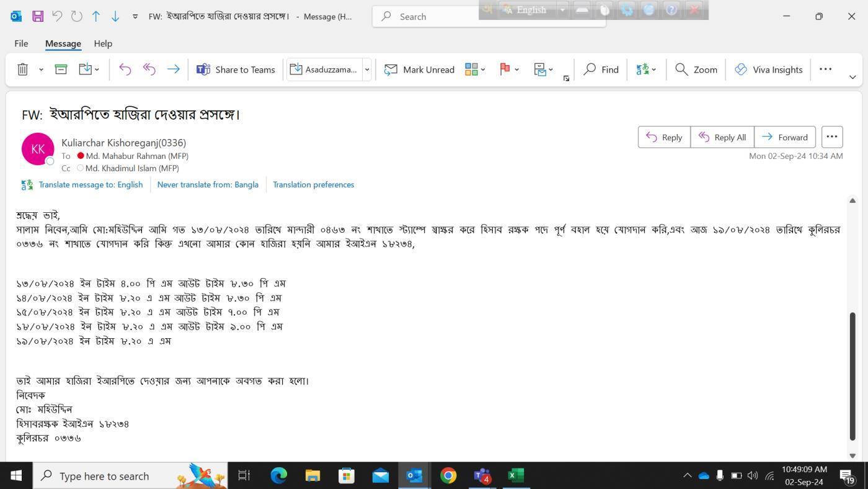Click taskbar Type here to search box

(130, 476)
